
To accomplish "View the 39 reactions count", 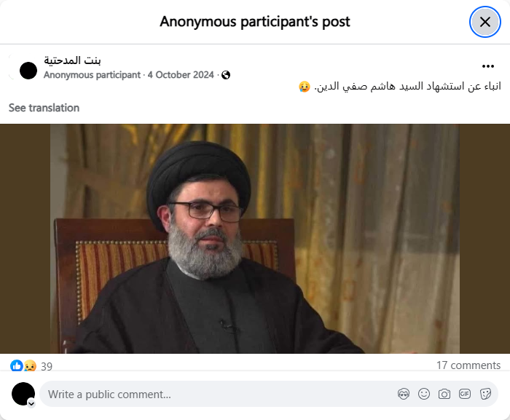I will point(47,366).
